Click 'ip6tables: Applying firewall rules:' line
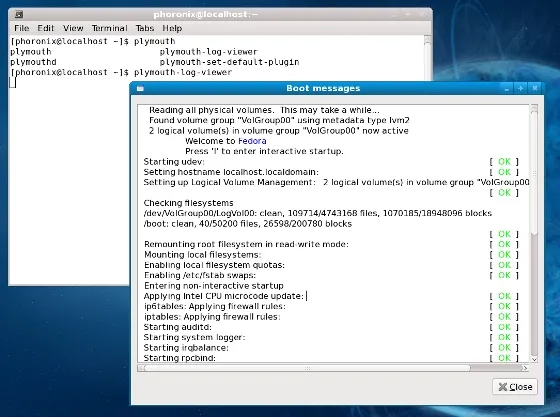The height and width of the screenshot is (417, 560). pyautogui.click(x=215, y=306)
